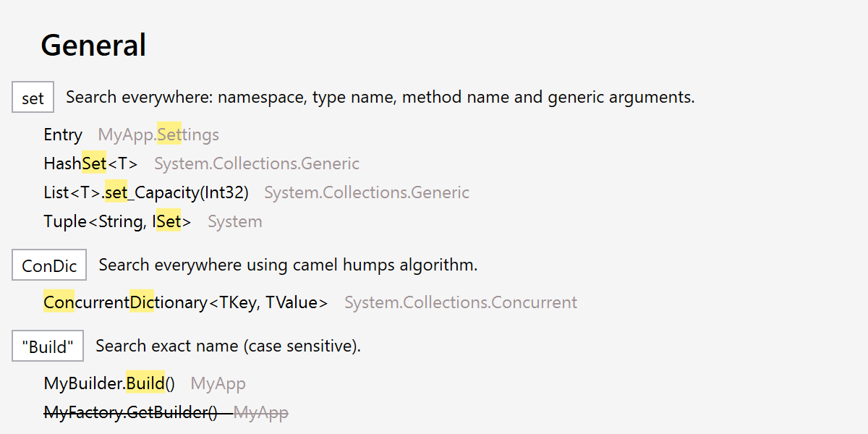The height and width of the screenshot is (434, 868).
Task: Click the System namespace beside Tuple
Action: click(235, 221)
